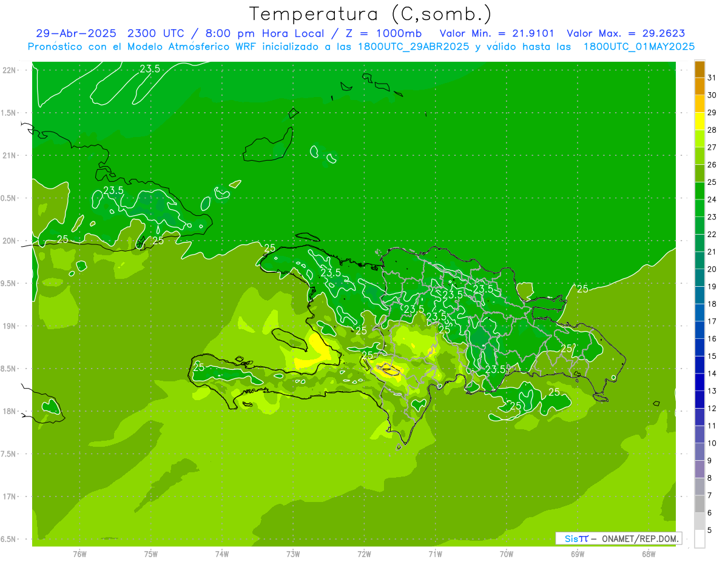
Task: Click the color scale label "8"
Action: pos(710,478)
